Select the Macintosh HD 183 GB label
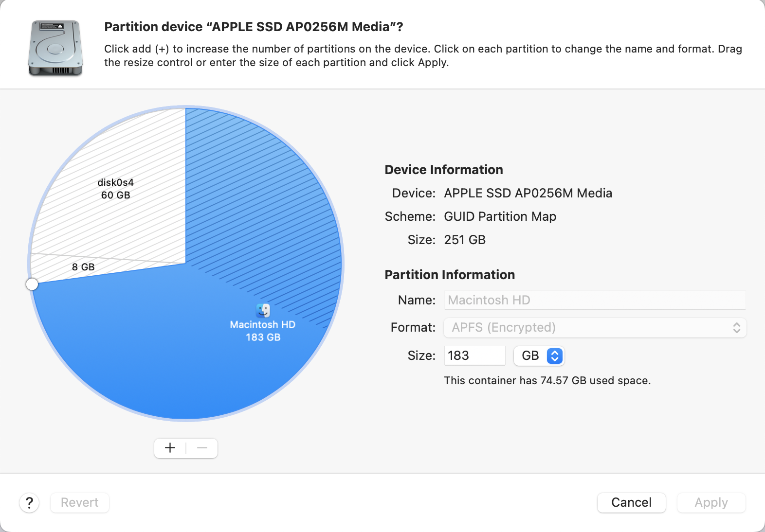Viewport: 765px width, 532px height. click(x=263, y=331)
